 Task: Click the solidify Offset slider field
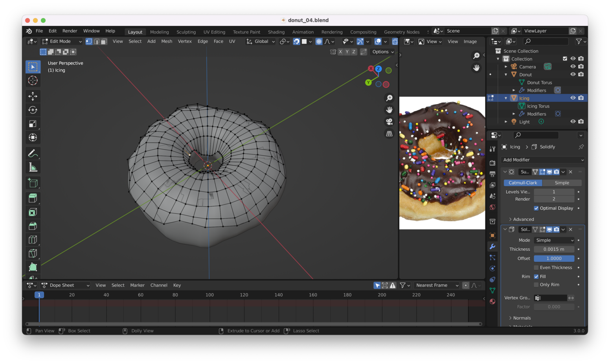tap(554, 259)
